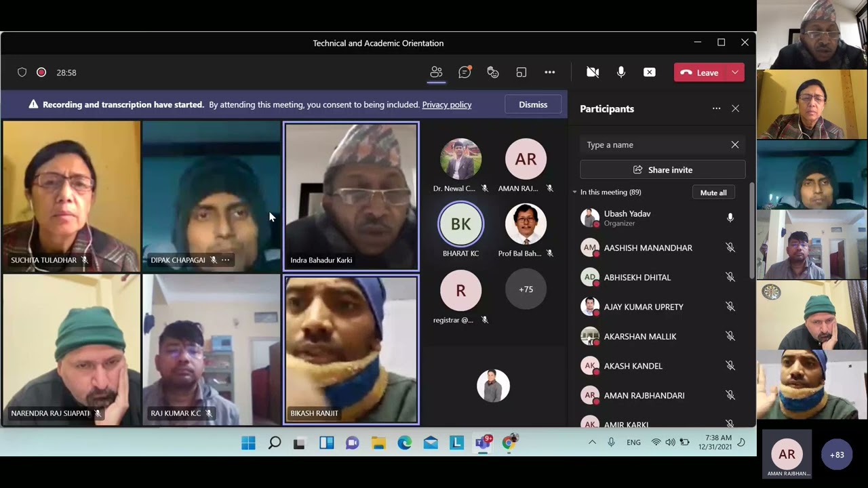Image resolution: width=868 pixels, height=488 pixels.
Task: Click the Microsoft Teams taskbar icon
Action: coord(484,443)
